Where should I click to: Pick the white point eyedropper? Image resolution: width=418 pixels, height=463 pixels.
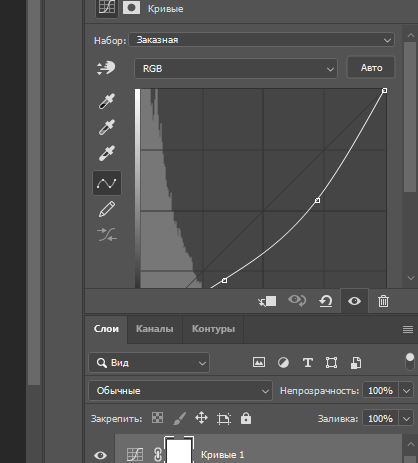tap(107, 153)
